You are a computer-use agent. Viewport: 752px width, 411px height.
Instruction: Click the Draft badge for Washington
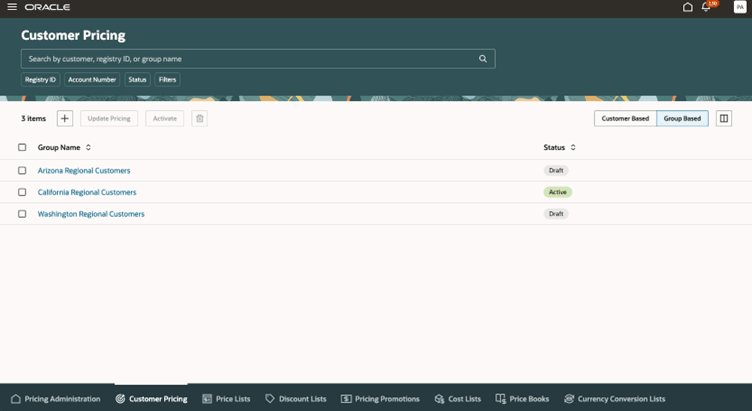pos(556,214)
